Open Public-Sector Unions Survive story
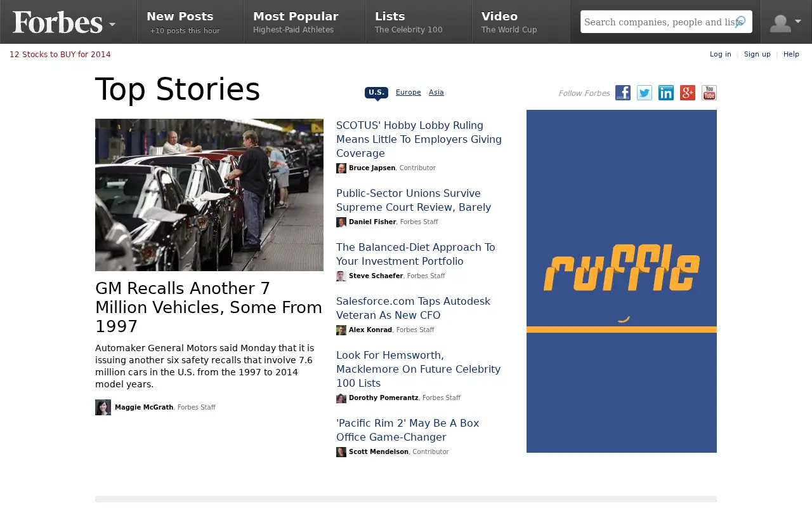The width and height of the screenshot is (812, 508). [x=414, y=201]
